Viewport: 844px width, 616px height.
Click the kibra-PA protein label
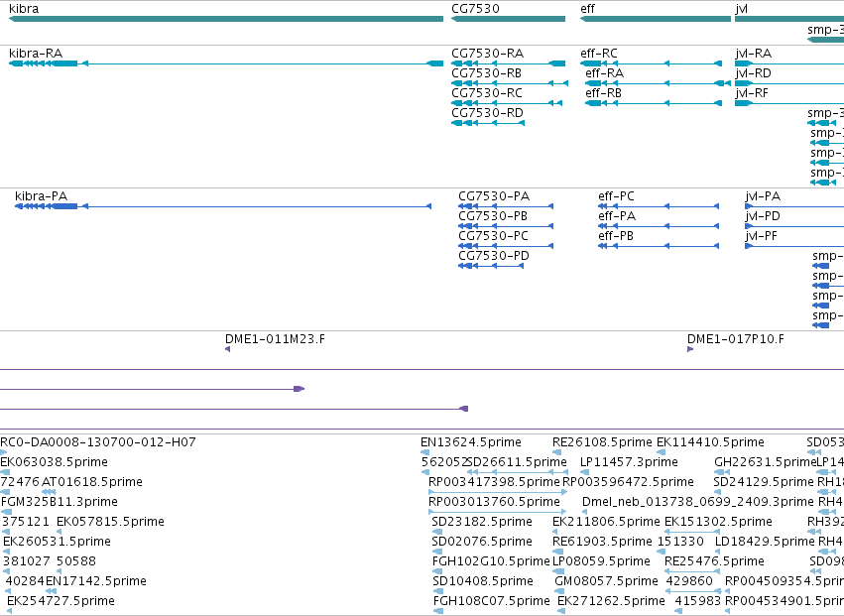point(41,196)
